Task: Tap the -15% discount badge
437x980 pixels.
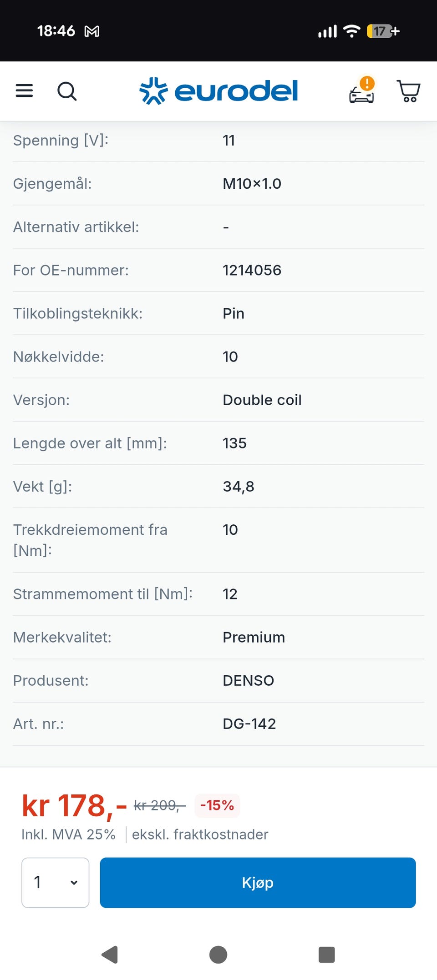Action: (217, 805)
